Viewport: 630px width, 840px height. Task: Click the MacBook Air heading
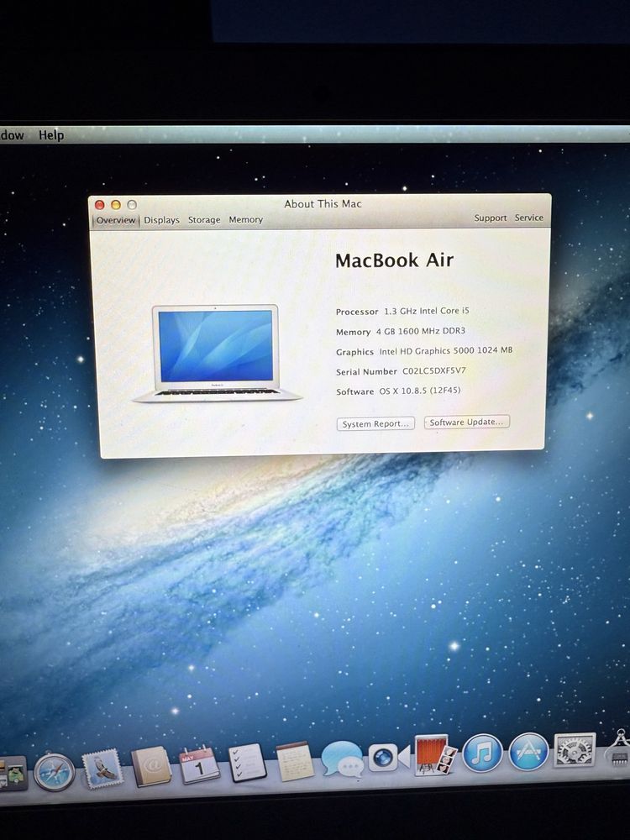(394, 260)
